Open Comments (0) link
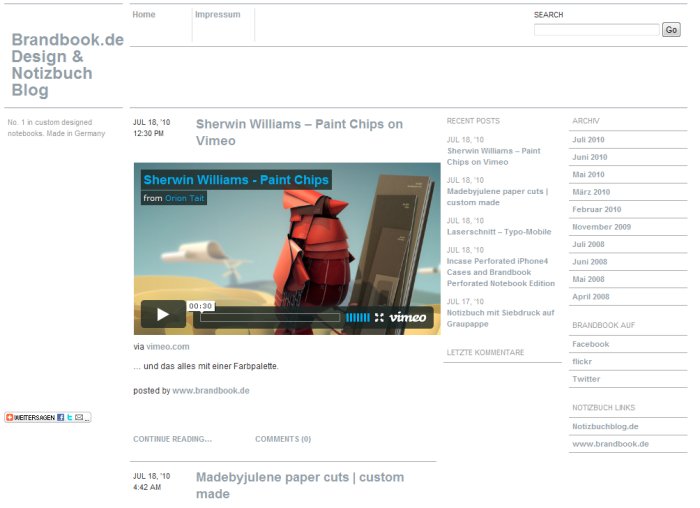Viewport: 700px width, 508px height. pyautogui.click(x=282, y=439)
